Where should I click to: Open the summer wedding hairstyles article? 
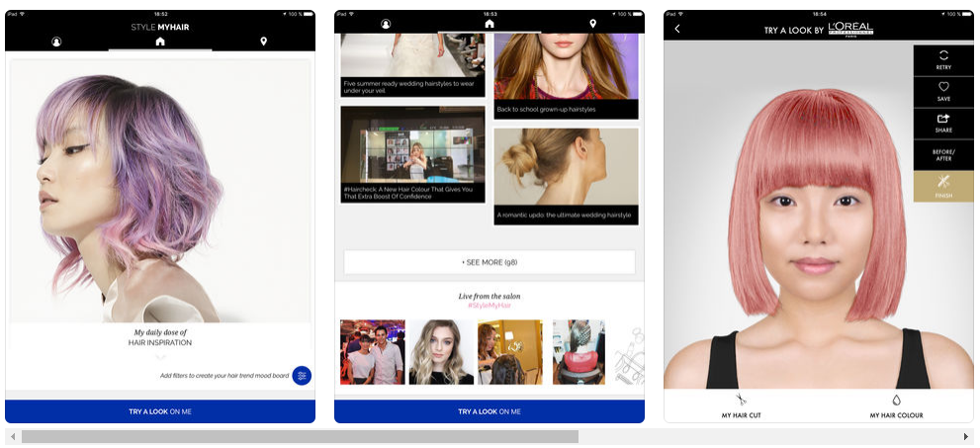pos(412,65)
